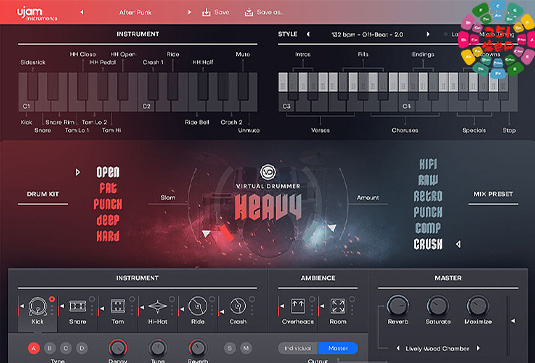The height and width of the screenshot is (363, 535).
Task: Select next reverb after Lively Wood Chamber
Action: click(x=478, y=348)
